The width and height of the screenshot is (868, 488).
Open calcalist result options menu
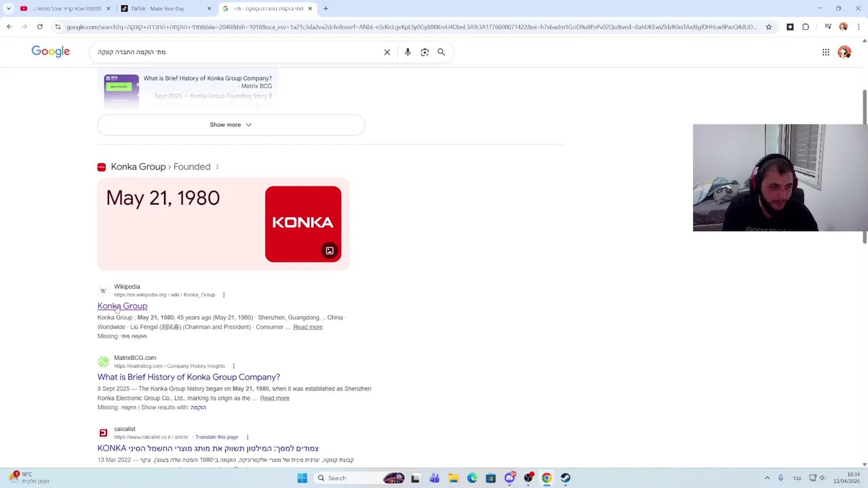pos(248,437)
